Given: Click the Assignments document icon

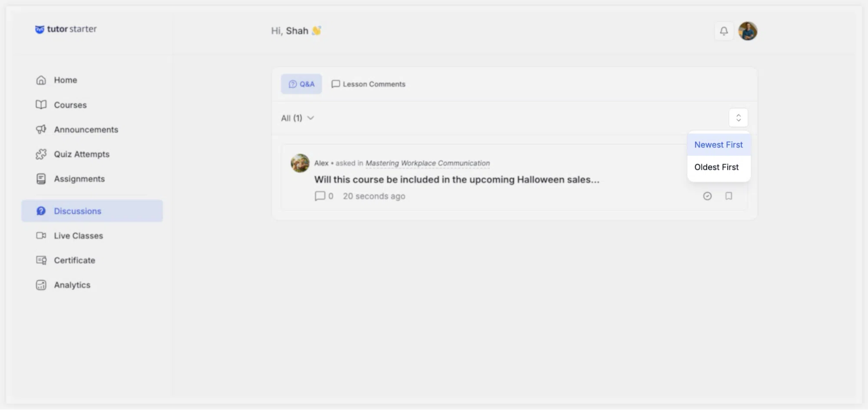Looking at the screenshot, I should pyautogui.click(x=41, y=179).
